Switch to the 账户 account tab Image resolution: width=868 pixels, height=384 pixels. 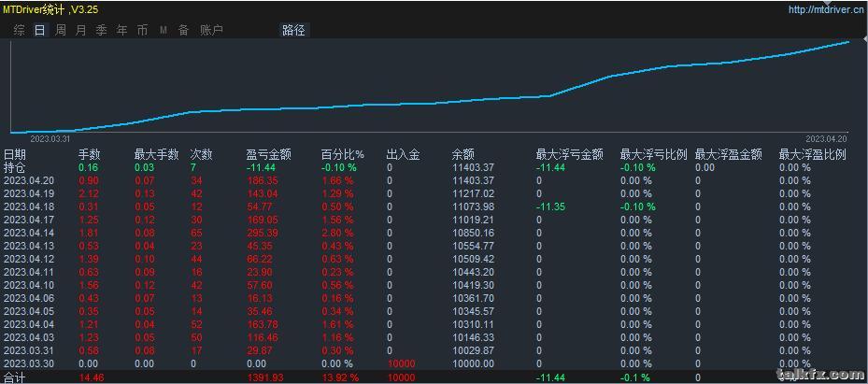click(211, 31)
